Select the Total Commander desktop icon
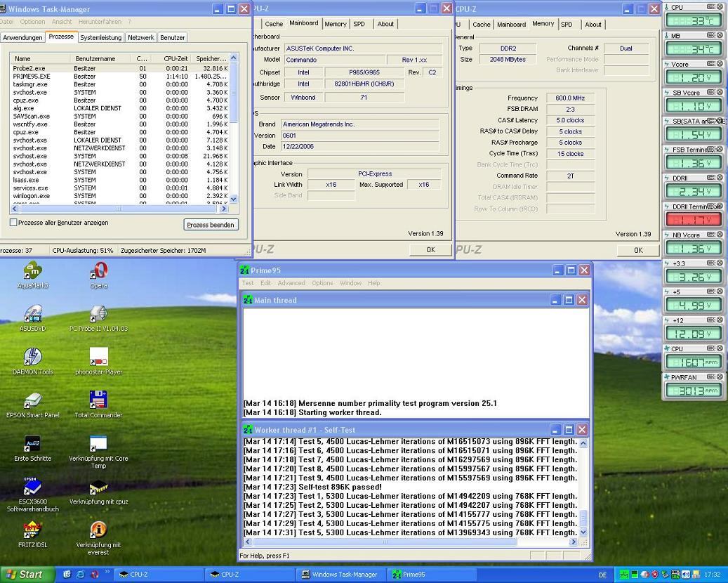 coord(98,405)
